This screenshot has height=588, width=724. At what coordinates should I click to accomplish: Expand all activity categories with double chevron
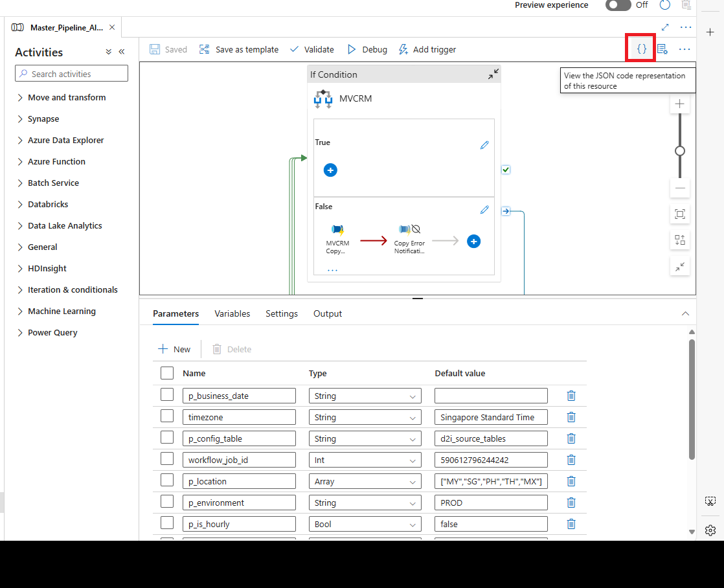coord(109,52)
